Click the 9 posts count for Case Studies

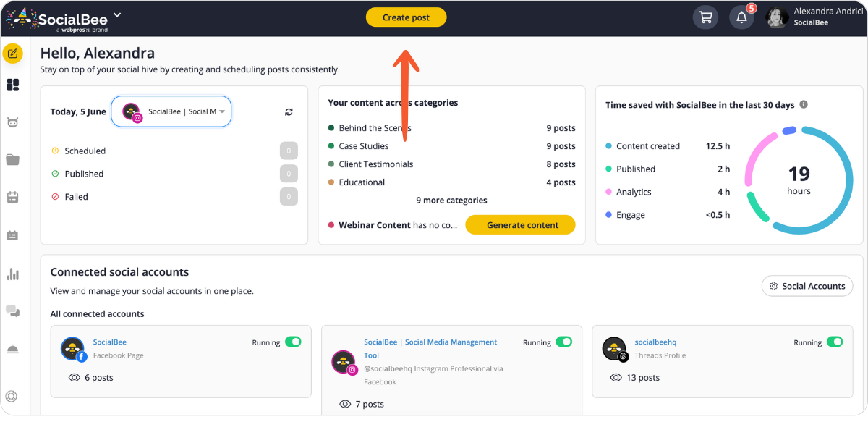coord(561,146)
